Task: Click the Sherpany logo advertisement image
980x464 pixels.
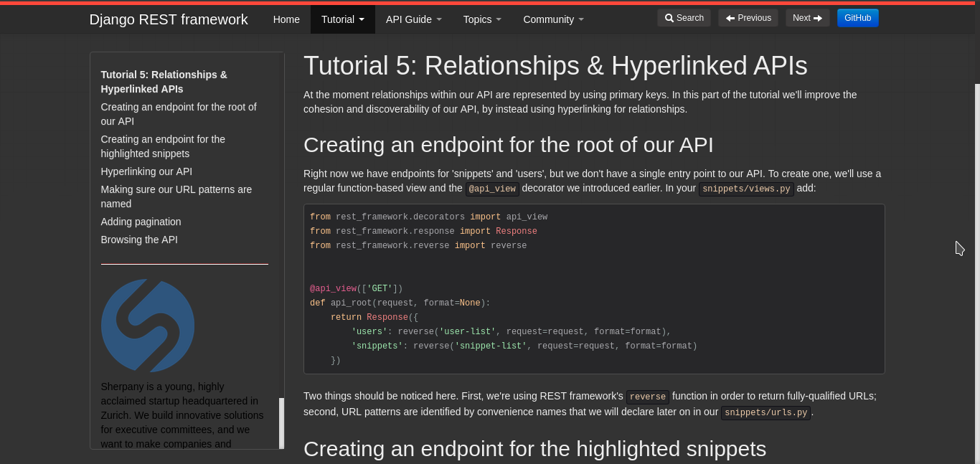Action: point(148,326)
